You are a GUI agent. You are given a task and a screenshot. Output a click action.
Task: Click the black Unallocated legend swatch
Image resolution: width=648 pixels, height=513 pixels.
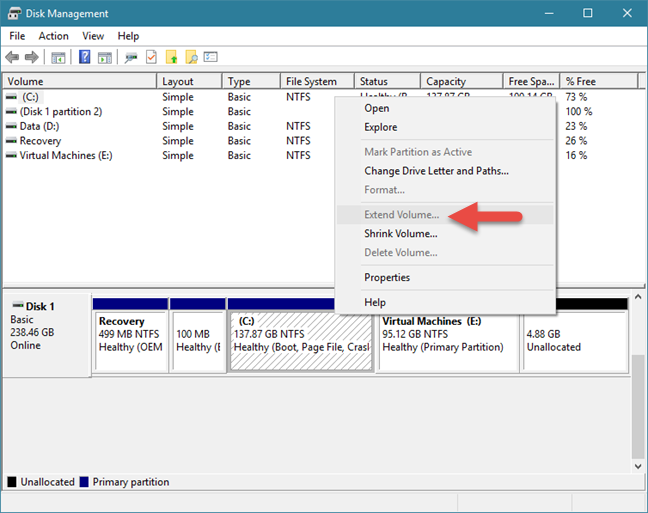tap(12, 482)
